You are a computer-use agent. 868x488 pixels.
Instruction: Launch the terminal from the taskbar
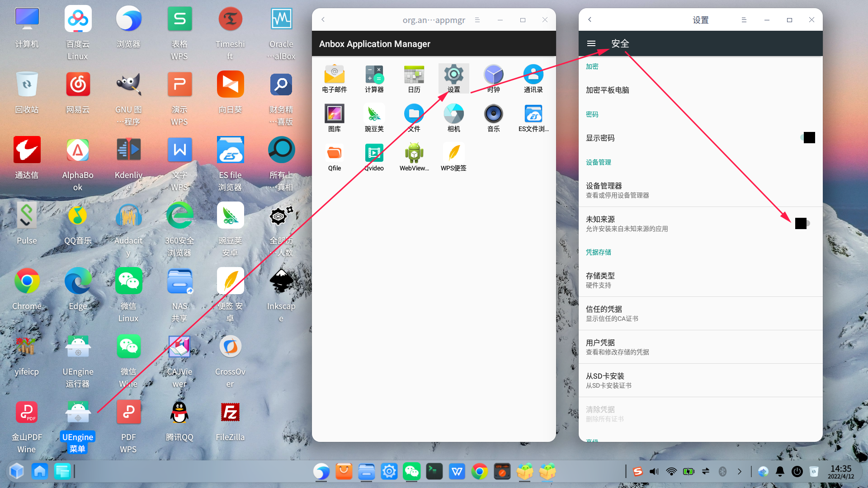coord(434,471)
